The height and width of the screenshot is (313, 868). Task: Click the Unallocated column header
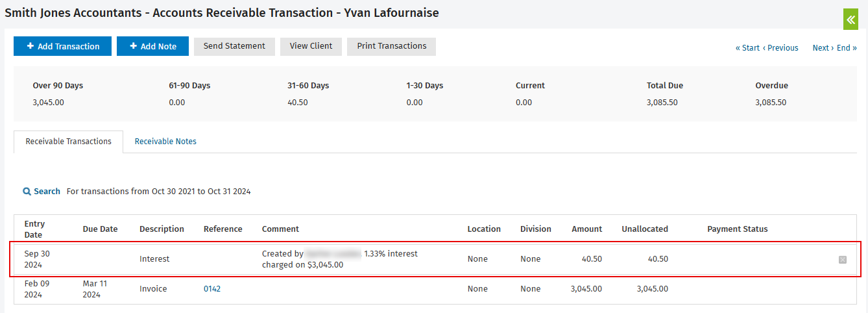[645, 229]
